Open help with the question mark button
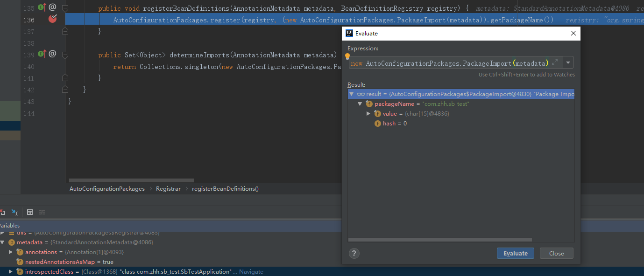The width and height of the screenshot is (644, 276). click(x=354, y=253)
